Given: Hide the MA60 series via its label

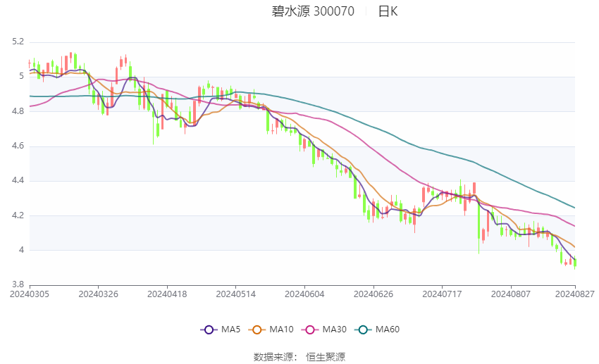Looking at the screenshot, I should click(388, 329).
